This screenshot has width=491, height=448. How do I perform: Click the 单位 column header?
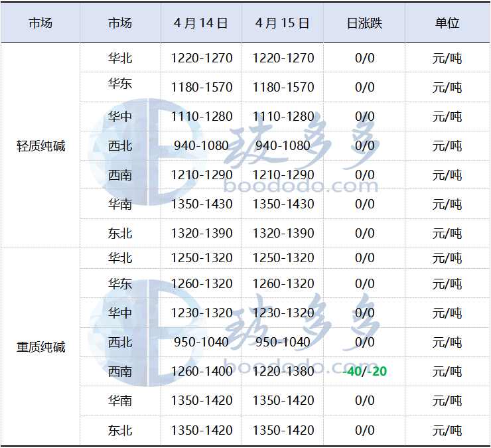(447, 23)
